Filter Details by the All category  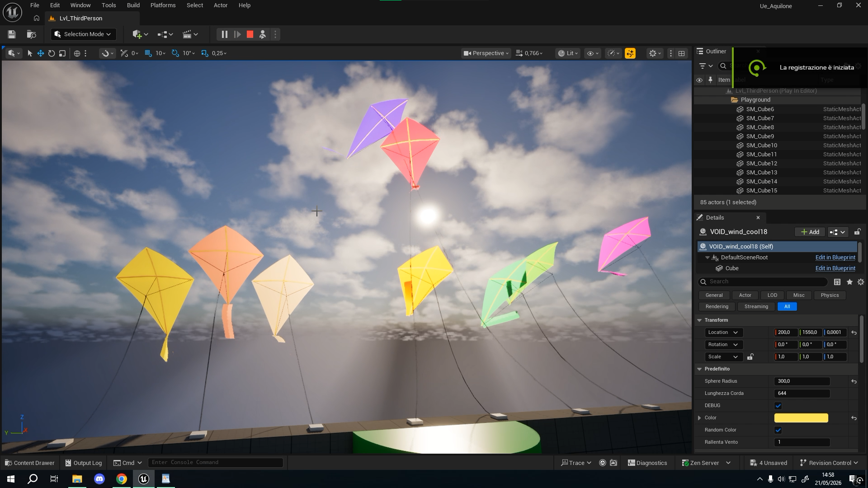tap(787, 306)
